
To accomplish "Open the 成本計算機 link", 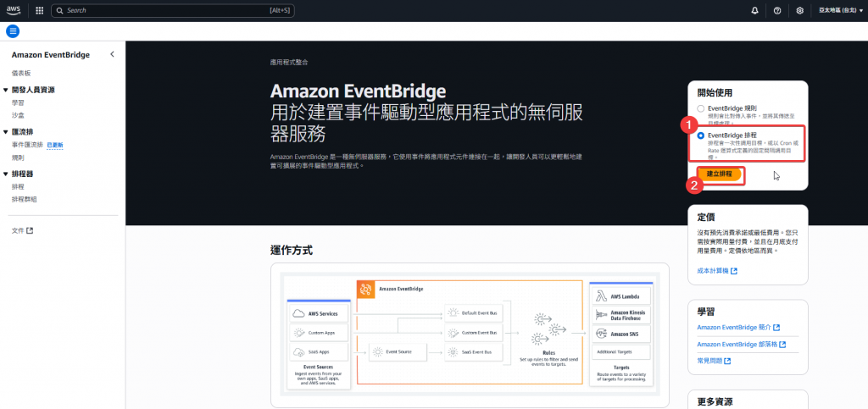I will [x=717, y=271].
